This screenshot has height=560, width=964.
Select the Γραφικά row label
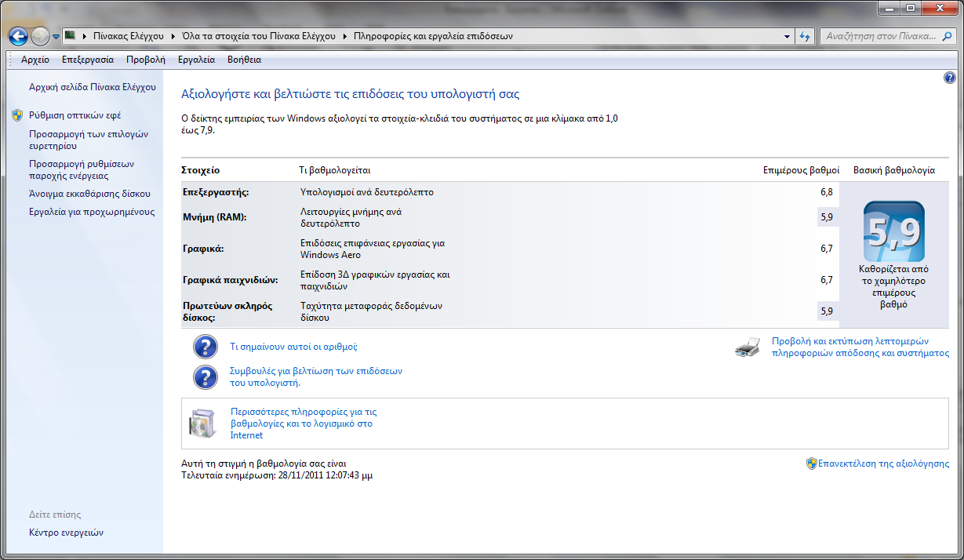pos(203,249)
